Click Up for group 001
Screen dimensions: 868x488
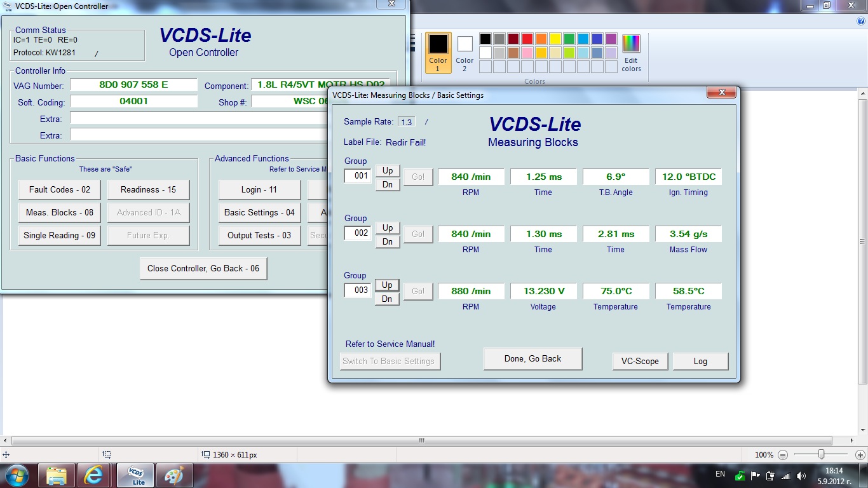pyautogui.click(x=388, y=170)
